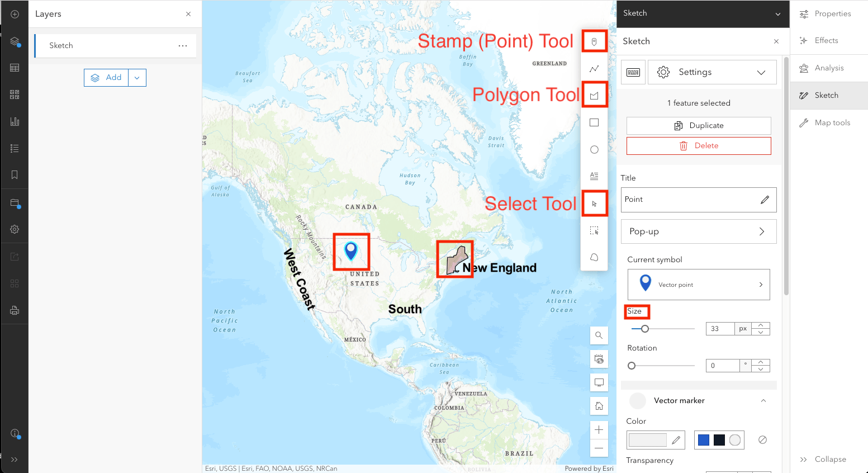Select the Polygon sketch tool
The width and height of the screenshot is (868, 473).
[594, 96]
